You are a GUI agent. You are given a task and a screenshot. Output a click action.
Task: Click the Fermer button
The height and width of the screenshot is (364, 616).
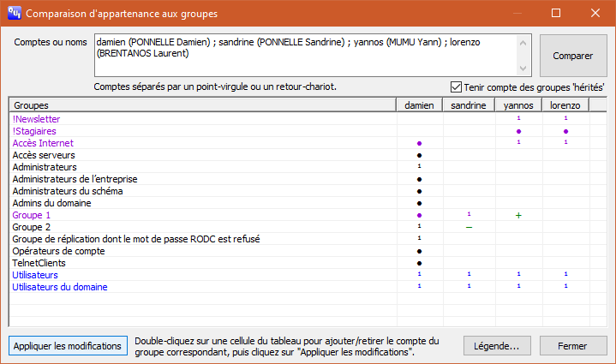[x=571, y=346]
